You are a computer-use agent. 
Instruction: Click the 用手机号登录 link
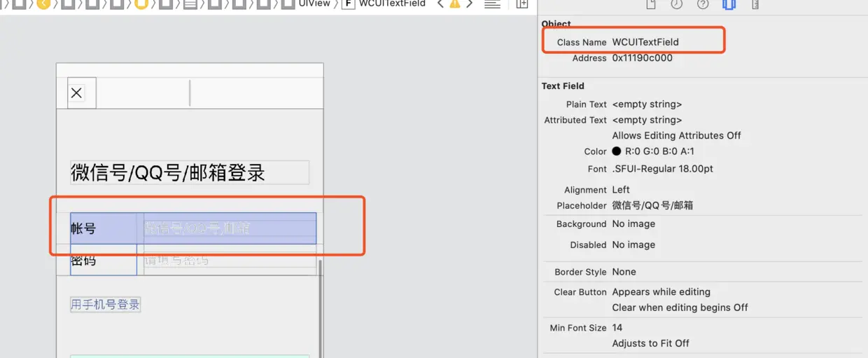pos(106,305)
